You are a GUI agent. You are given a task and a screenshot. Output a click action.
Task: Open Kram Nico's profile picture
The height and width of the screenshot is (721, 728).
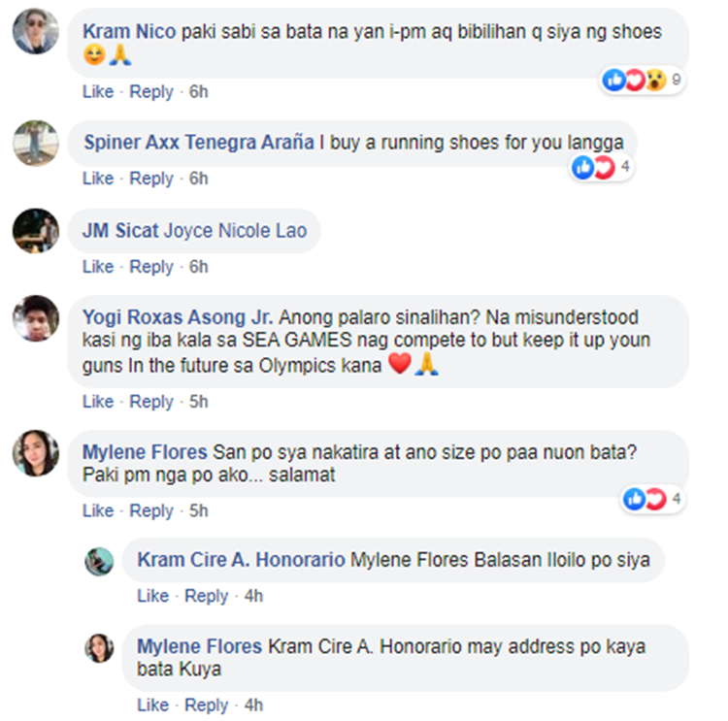pyautogui.click(x=36, y=31)
